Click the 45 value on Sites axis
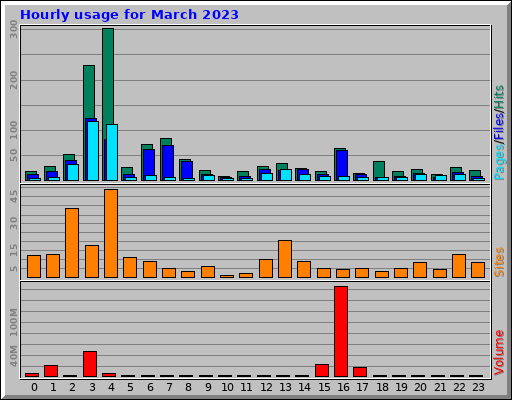Screen dimensions: 512x400 [14, 196]
